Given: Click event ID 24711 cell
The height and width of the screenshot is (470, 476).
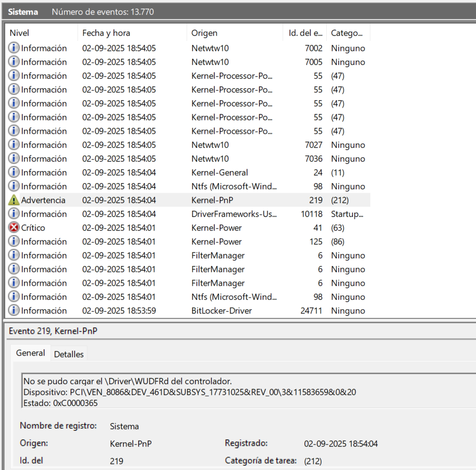Looking at the screenshot, I should coord(311,311).
